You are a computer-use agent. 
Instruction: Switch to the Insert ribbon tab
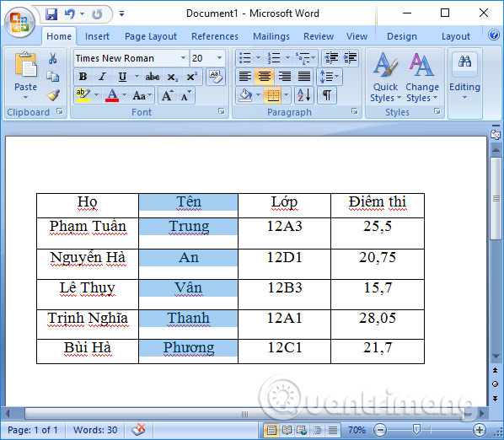(97, 36)
